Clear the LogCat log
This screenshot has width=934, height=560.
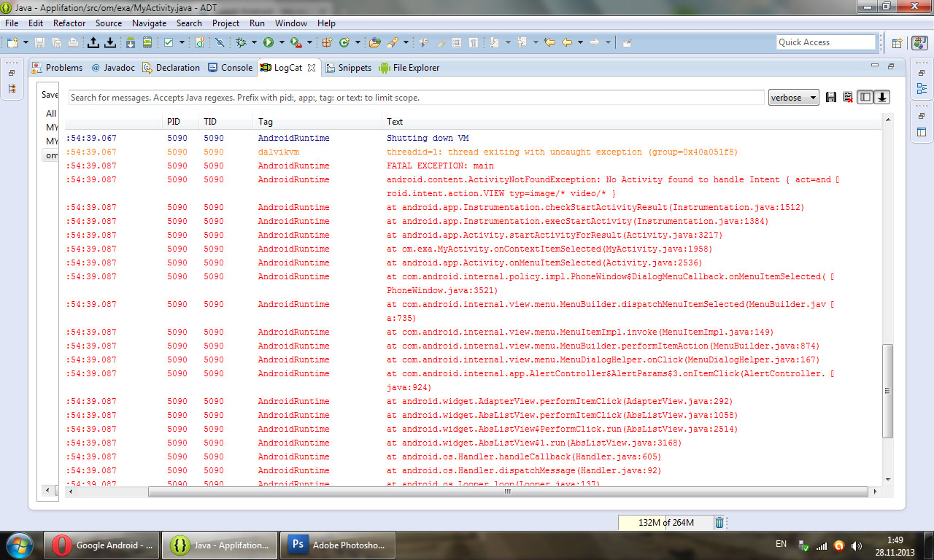click(847, 97)
